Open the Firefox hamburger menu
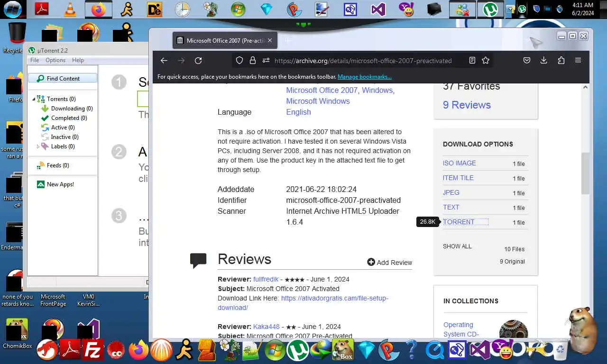 tap(578, 60)
